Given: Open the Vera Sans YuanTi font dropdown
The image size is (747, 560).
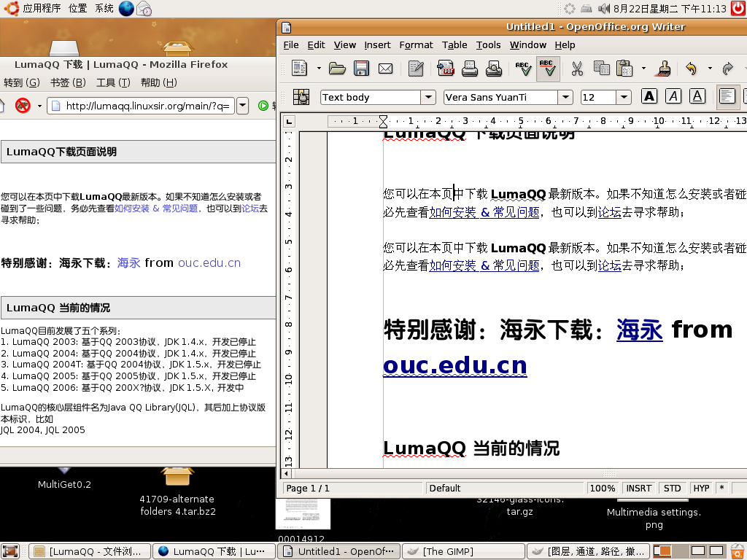Looking at the screenshot, I should click(x=565, y=97).
